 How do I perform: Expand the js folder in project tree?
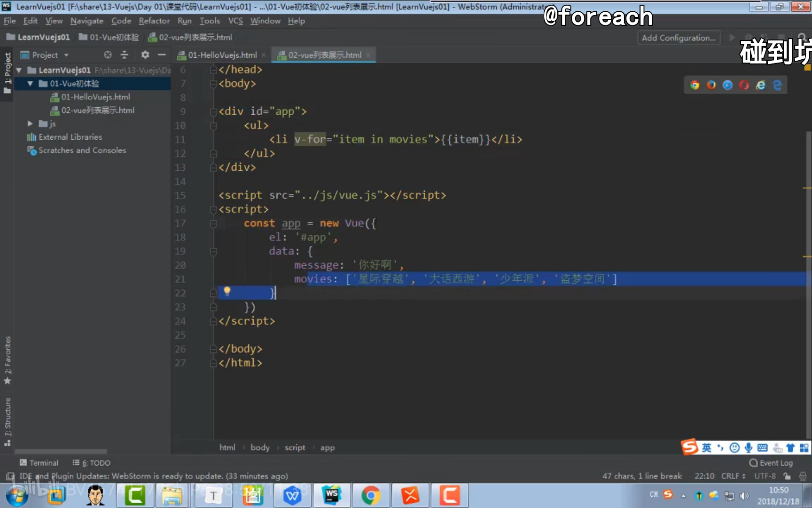(30, 123)
